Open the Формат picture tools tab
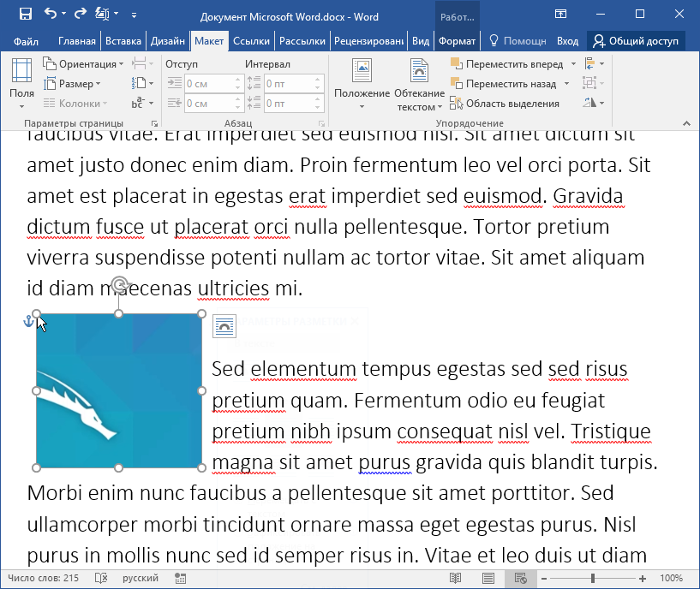 coord(457,41)
